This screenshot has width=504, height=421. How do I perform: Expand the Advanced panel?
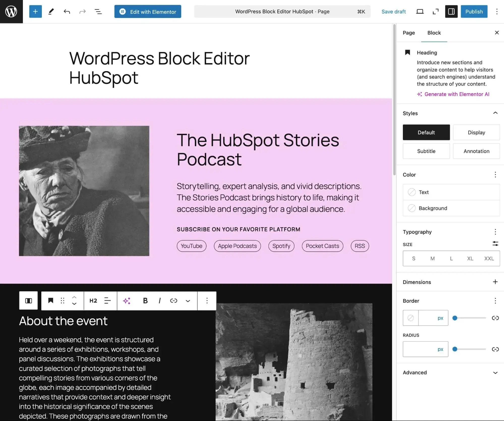click(x=450, y=373)
